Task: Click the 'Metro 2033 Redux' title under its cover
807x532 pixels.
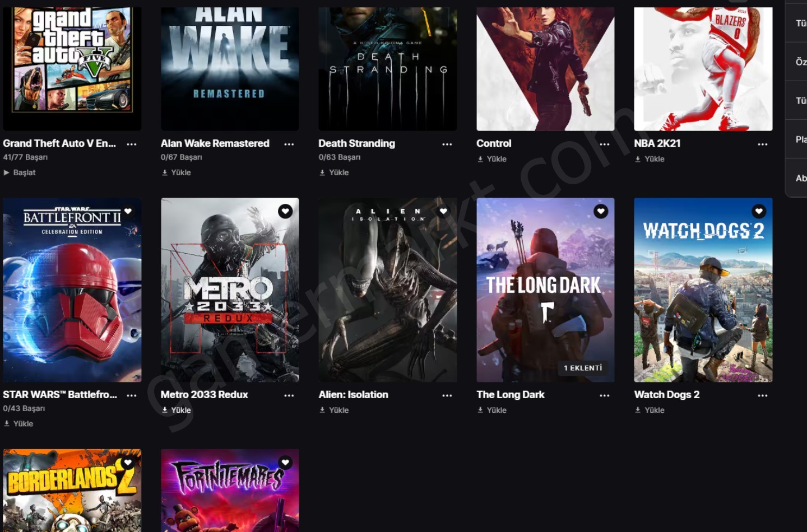Action: point(205,395)
